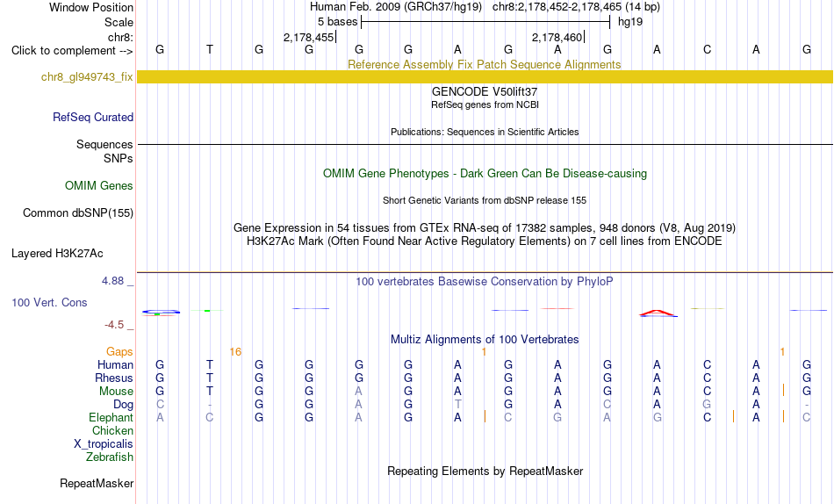The height and width of the screenshot is (504, 834).
Task: Click the orange 'Gaps' label
Action: [119, 351]
